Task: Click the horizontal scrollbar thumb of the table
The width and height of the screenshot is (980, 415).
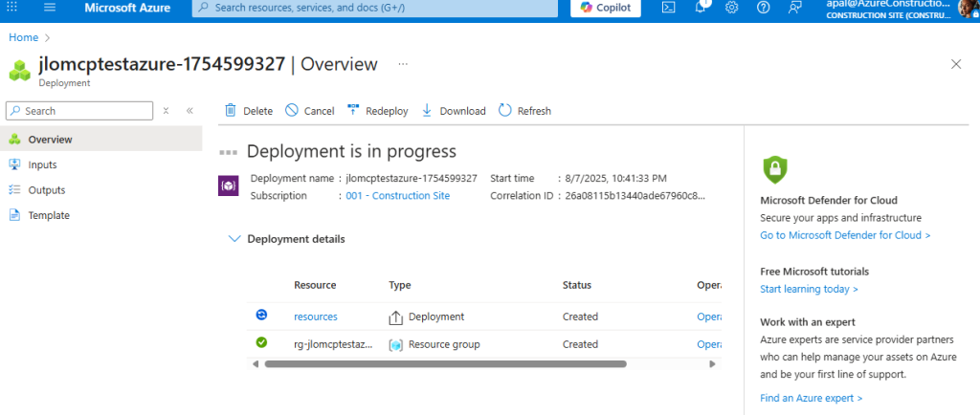Action: pos(446,363)
